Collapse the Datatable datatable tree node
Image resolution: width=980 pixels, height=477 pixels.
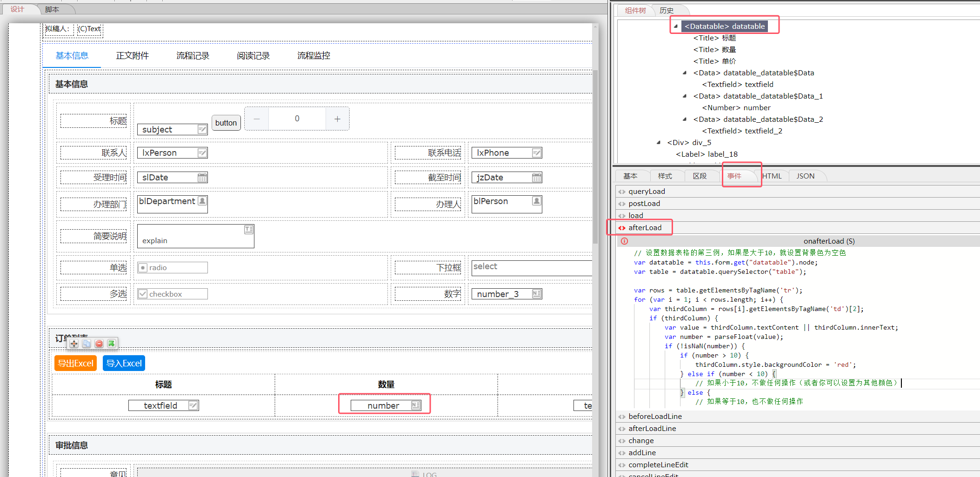pyautogui.click(x=676, y=26)
